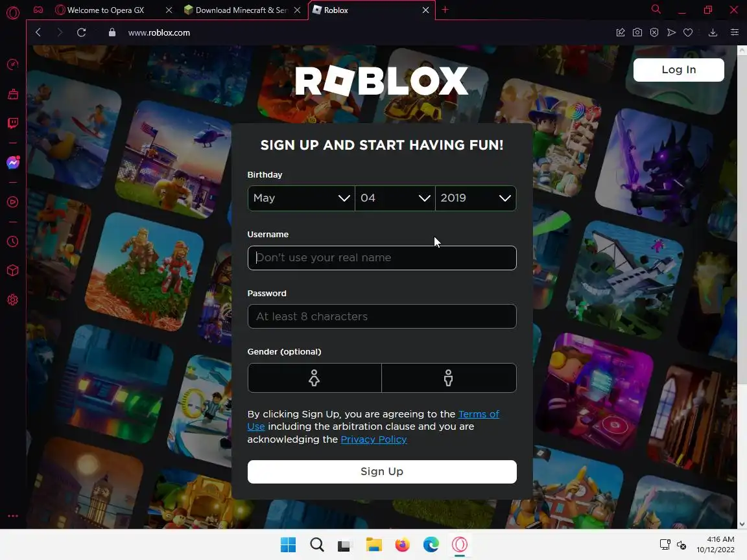Open Twitch panel in sidebar
The height and width of the screenshot is (560, 747).
pyautogui.click(x=13, y=124)
